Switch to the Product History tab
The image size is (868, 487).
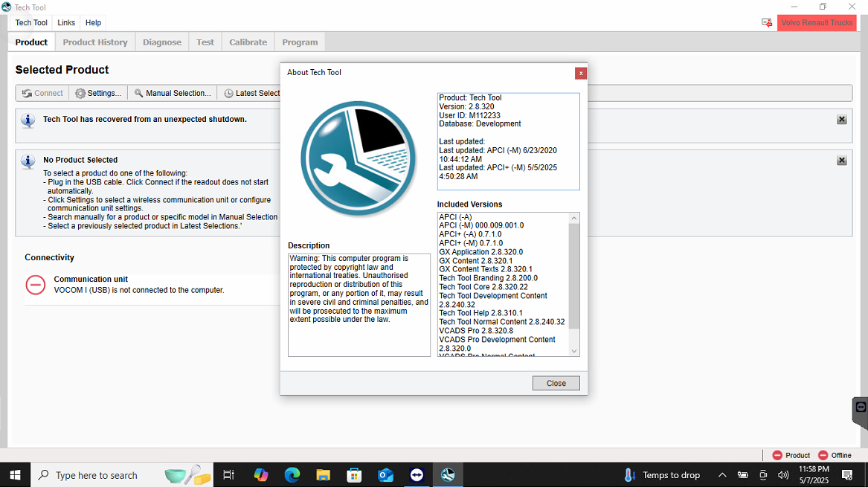pyautogui.click(x=95, y=42)
